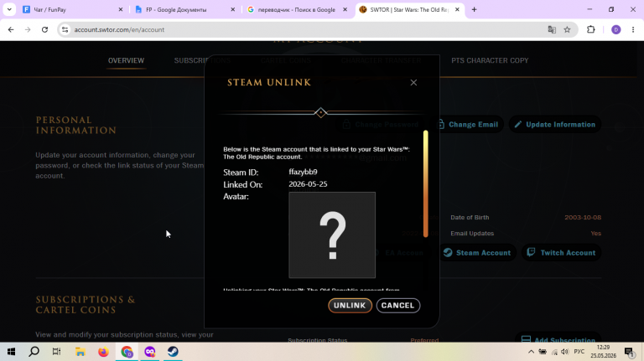This screenshot has width=644, height=361.
Task: Bookmark this page with star icon
Action: (567, 29)
